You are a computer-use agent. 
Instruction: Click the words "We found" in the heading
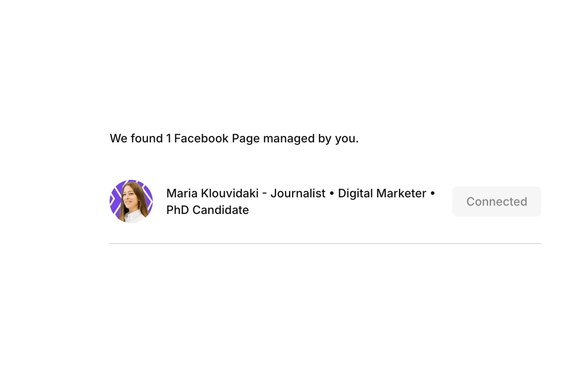(x=136, y=138)
